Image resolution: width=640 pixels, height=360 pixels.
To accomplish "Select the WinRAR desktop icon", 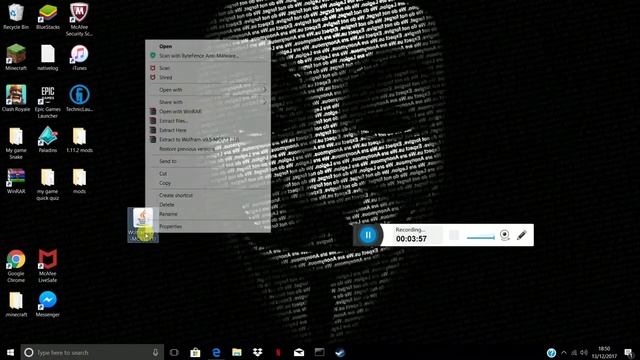I will coord(16,181).
